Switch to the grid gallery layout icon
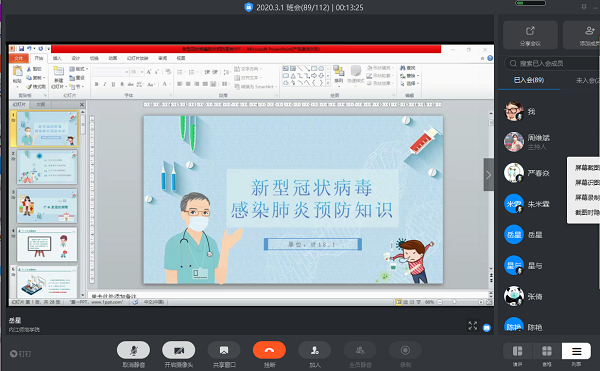Viewport: 600px width, 371px height. pyautogui.click(x=547, y=351)
